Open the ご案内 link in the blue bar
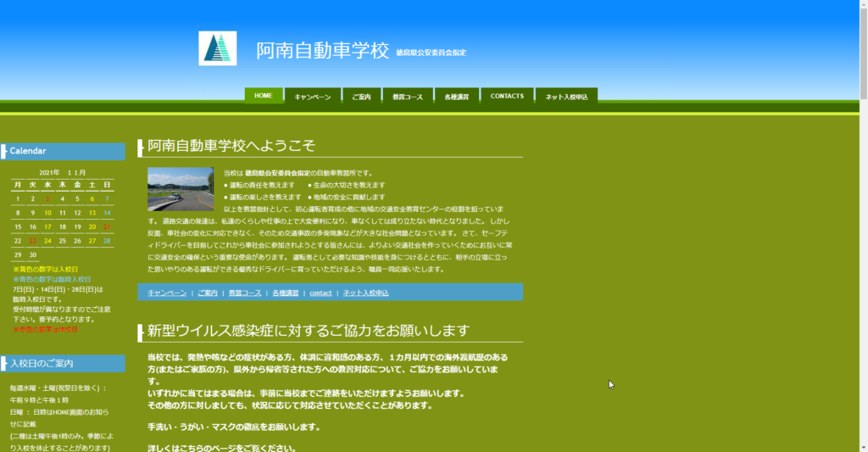This screenshot has width=868, height=452. point(208,293)
